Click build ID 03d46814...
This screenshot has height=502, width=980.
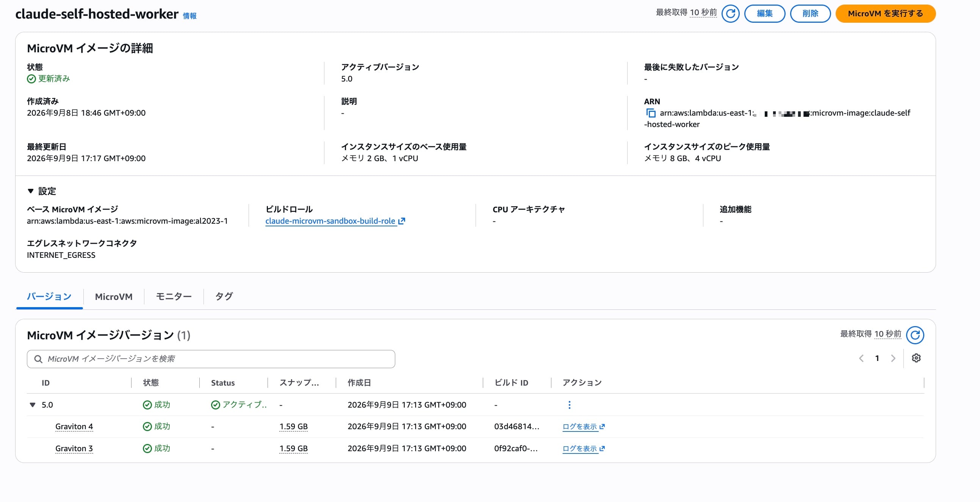tap(517, 427)
